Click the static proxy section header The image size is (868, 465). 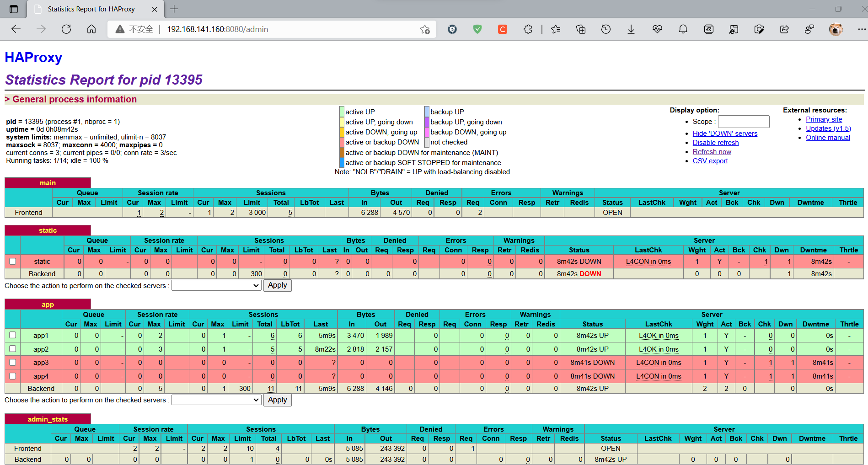48,230
